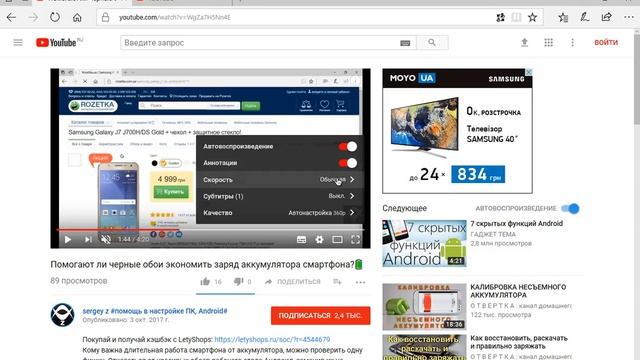Open the on-screen keyboard in search
The height and width of the screenshot is (360, 640).
405,43
